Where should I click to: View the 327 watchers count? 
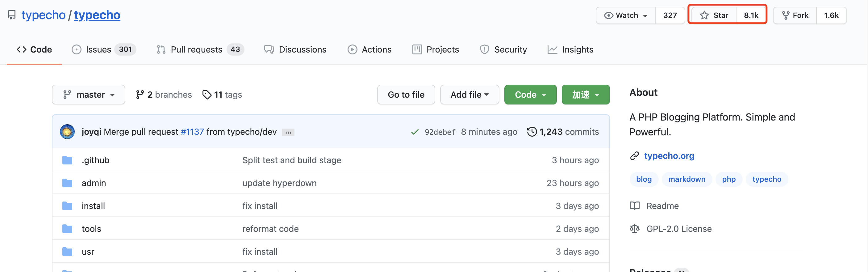click(670, 15)
